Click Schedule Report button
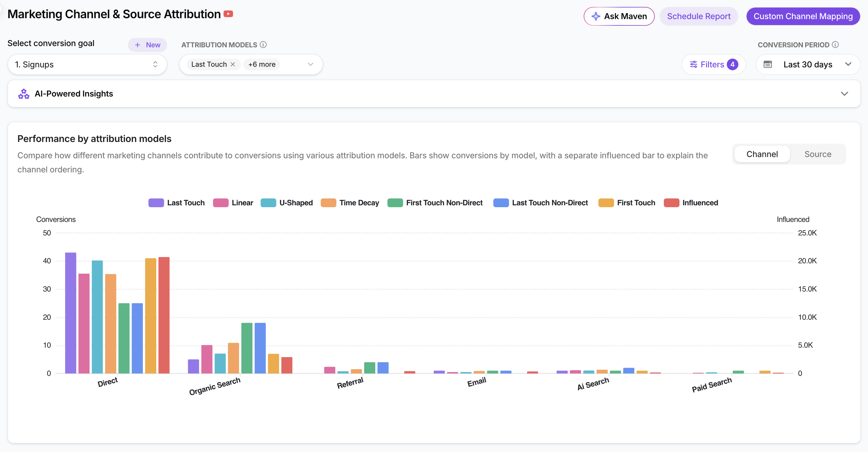This screenshot has width=868, height=452. click(x=699, y=16)
